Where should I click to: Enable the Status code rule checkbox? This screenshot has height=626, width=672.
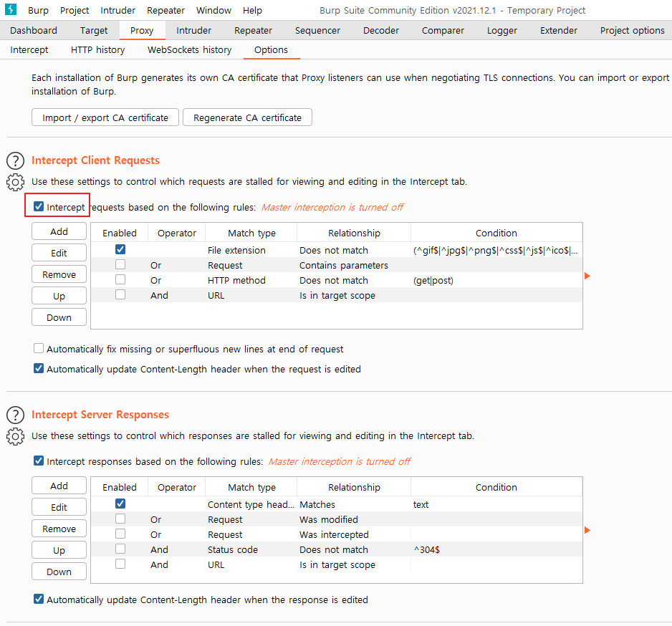120,549
